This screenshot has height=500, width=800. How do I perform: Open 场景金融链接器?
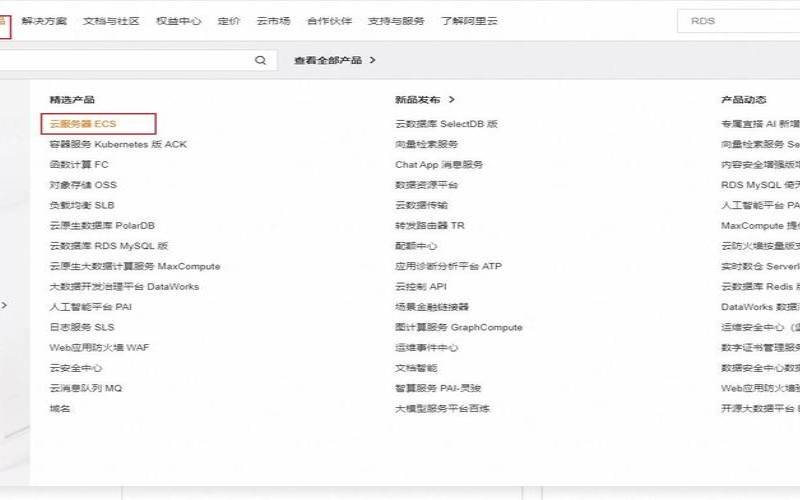point(432,307)
